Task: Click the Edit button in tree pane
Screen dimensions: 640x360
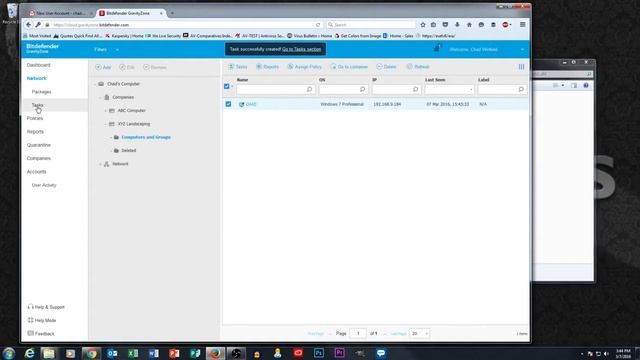Action: tap(127, 67)
